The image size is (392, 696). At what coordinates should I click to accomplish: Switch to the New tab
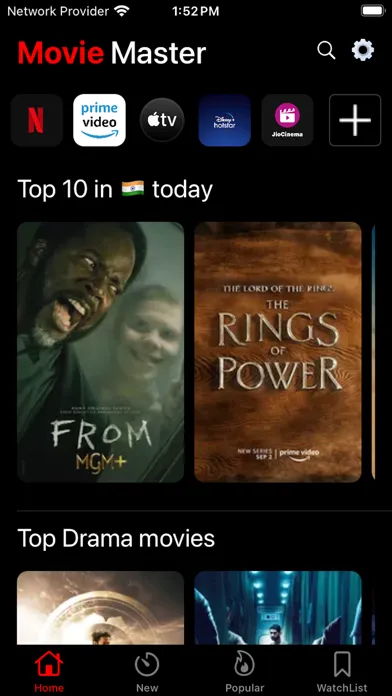coord(147,671)
